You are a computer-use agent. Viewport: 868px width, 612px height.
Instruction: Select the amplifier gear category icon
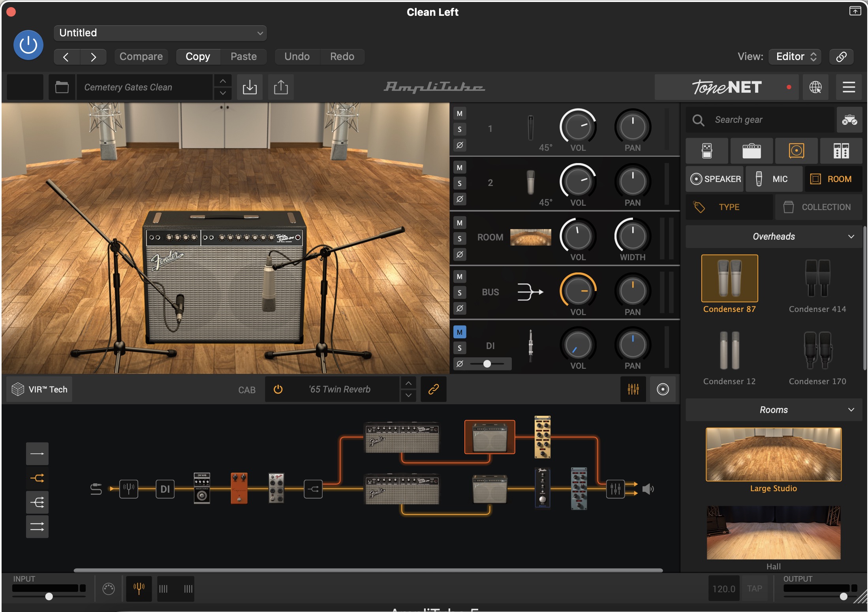(x=752, y=151)
